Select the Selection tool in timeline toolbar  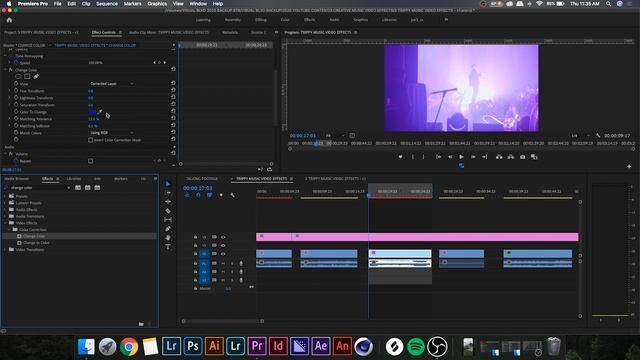coord(168,184)
